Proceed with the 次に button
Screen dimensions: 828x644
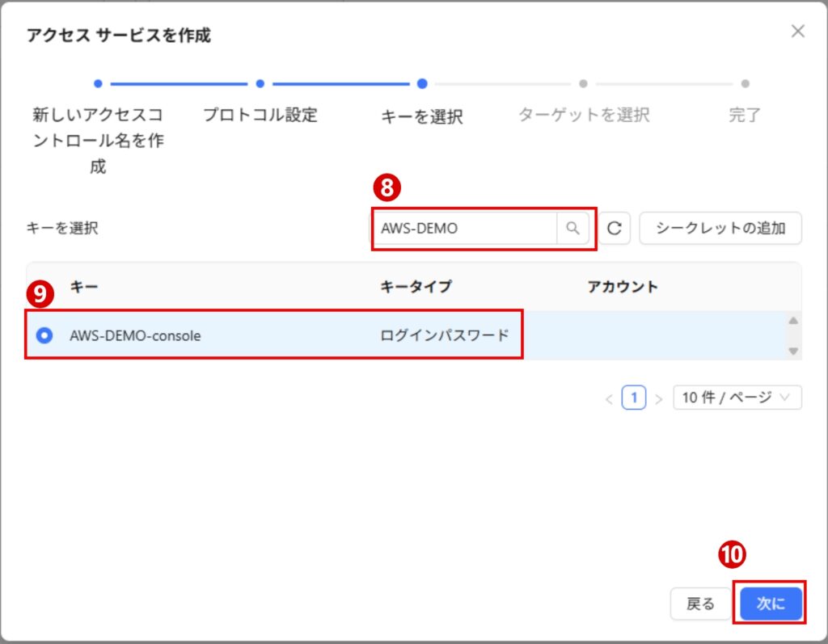pyautogui.click(x=770, y=604)
